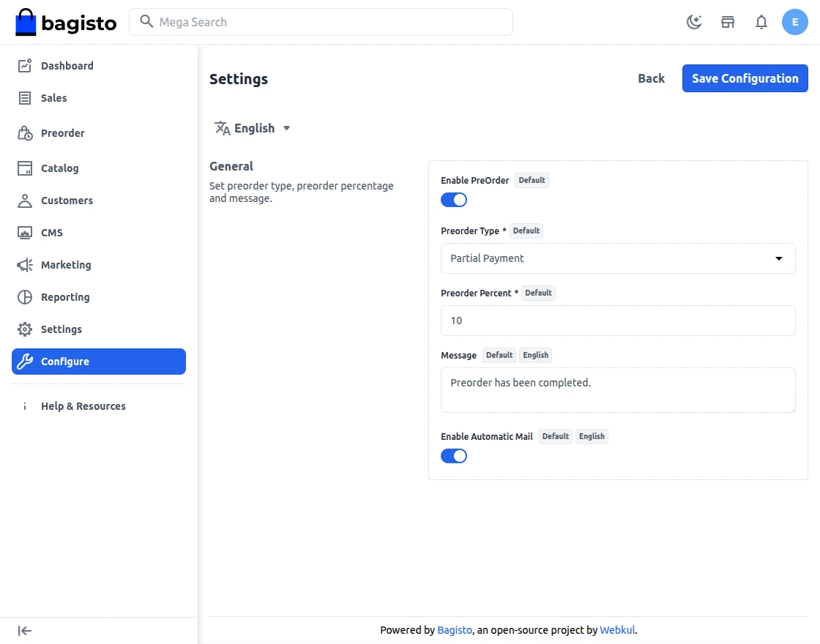Image resolution: width=820 pixels, height=644 pixels.
Task: Open the user avatar E menu
Action: (795, 22)
